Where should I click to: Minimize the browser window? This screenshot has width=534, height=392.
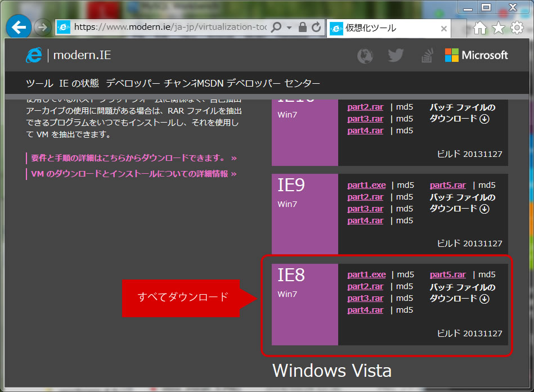468,7
